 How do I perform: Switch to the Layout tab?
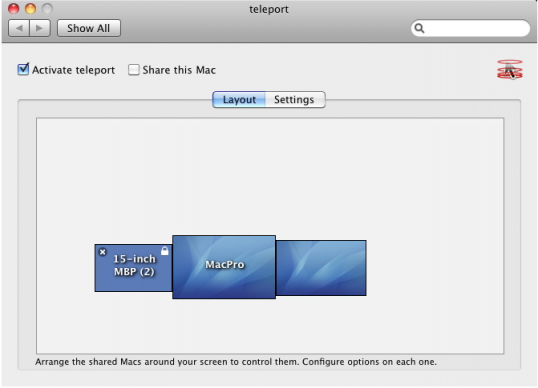(x=239, y=99)
